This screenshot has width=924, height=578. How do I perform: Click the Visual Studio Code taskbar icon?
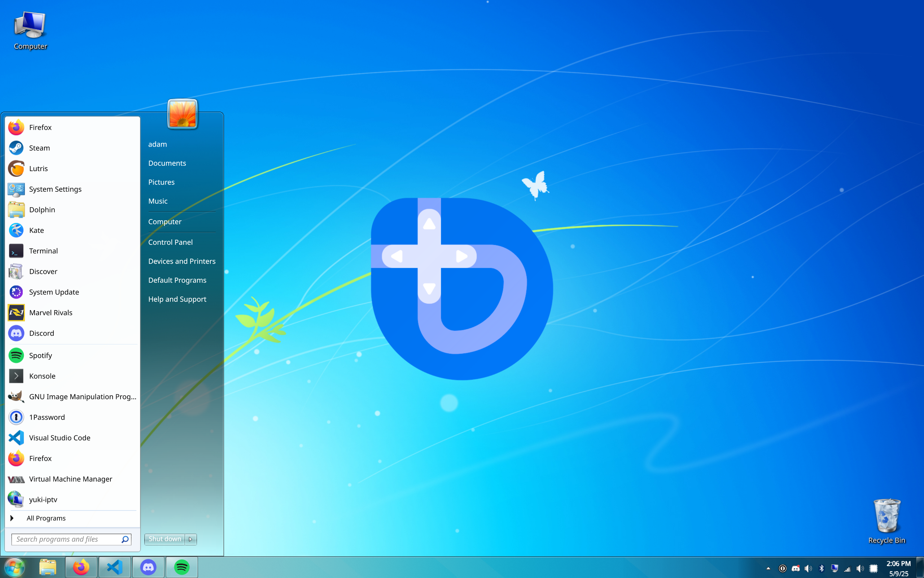coord(115,567)
